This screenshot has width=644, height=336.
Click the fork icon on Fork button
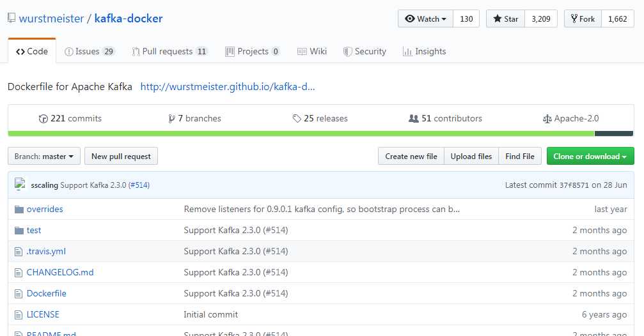(574, 19)
